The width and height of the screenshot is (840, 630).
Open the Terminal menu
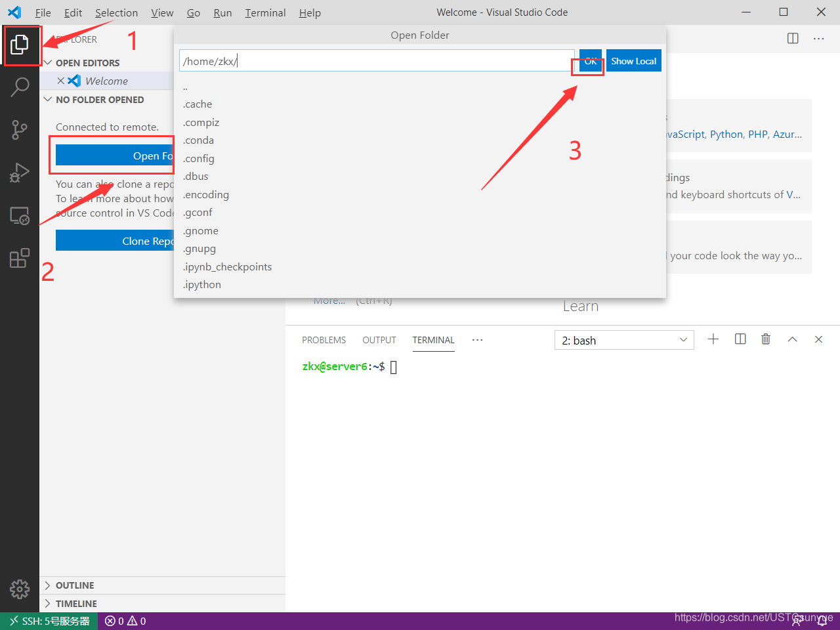coord(265,12)
